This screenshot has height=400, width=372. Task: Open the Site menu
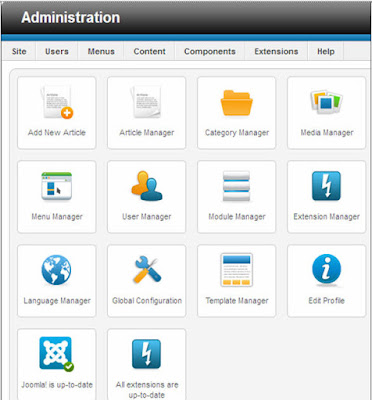coord(19,51)
